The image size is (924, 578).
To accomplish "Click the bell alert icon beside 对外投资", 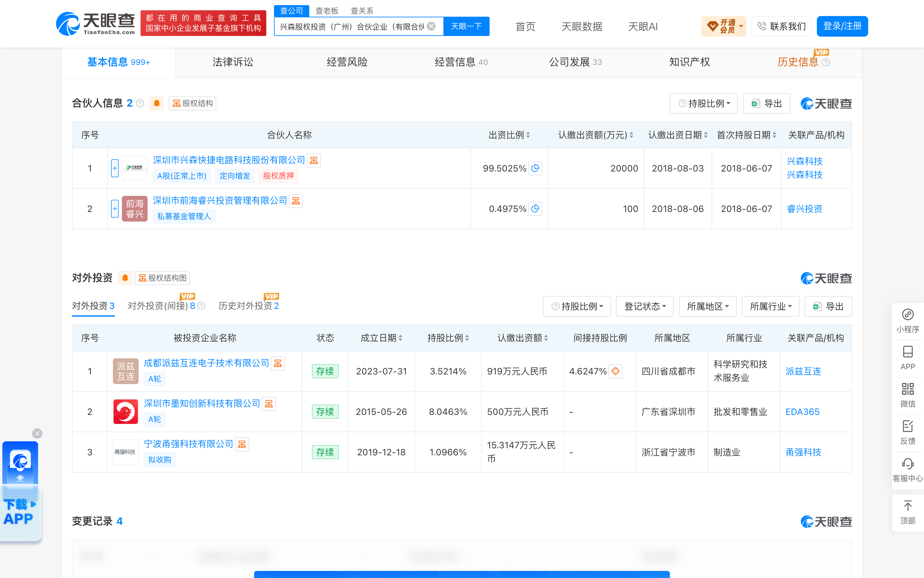I will [x=125, y=278].
